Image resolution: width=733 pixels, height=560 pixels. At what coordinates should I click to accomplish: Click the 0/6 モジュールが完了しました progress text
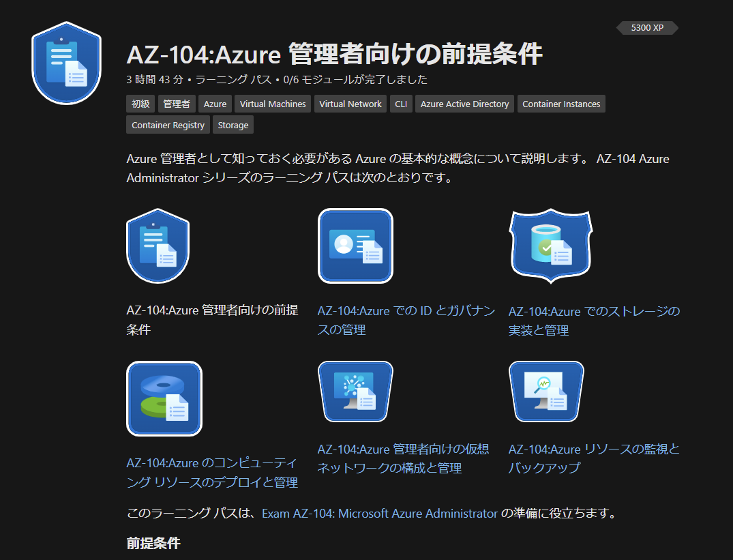click(355, 80)
